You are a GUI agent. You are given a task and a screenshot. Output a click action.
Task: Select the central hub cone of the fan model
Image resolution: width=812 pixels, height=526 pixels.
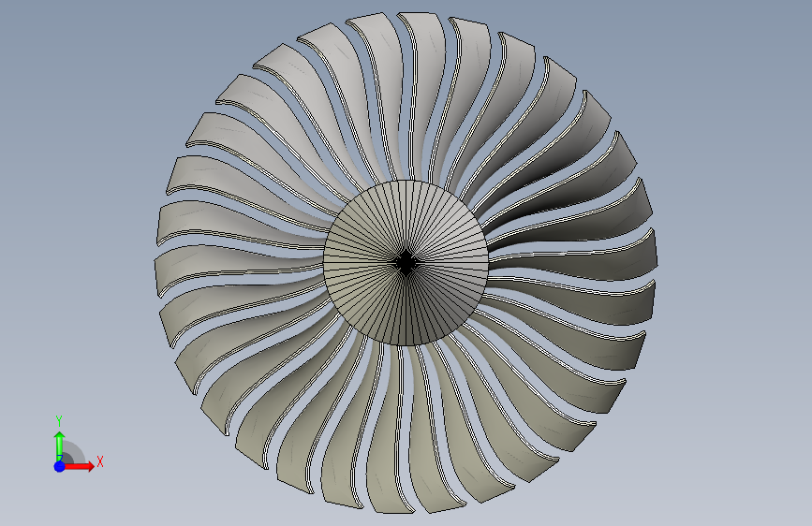tap(406, 262)
